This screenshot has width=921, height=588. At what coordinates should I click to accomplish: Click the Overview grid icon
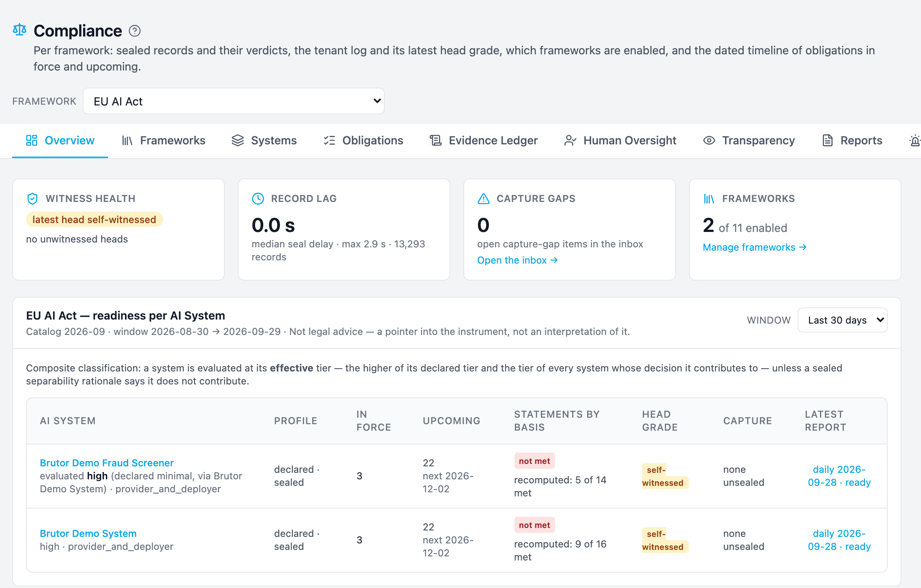coord(32,140)
